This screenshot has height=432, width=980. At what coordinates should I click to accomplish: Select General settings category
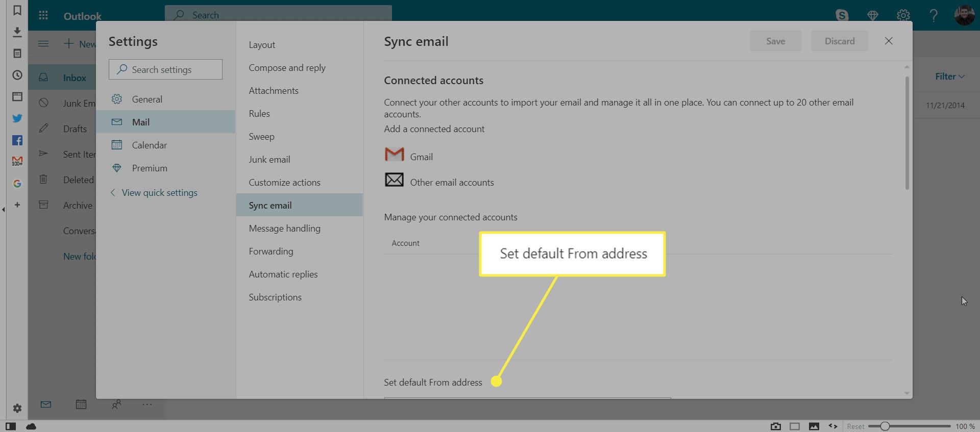pos(166,99)
